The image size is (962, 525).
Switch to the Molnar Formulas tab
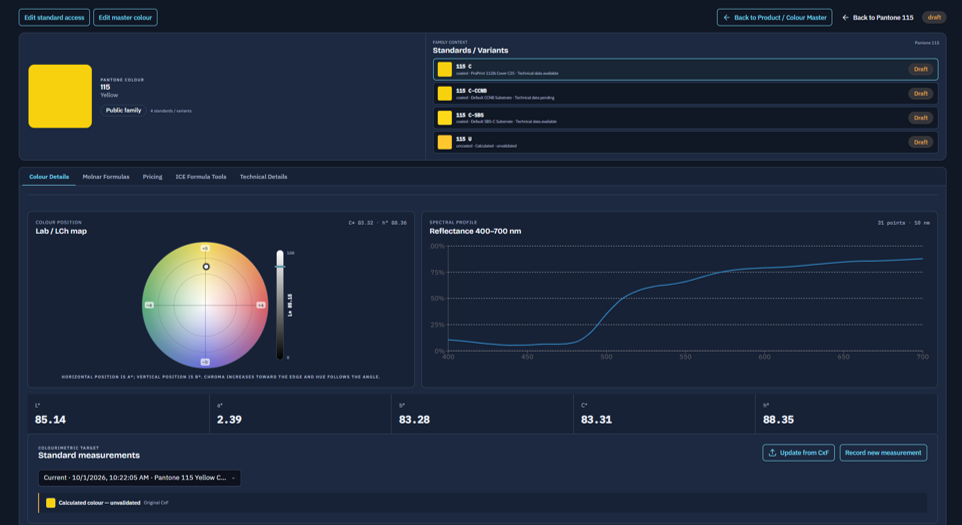106,177
